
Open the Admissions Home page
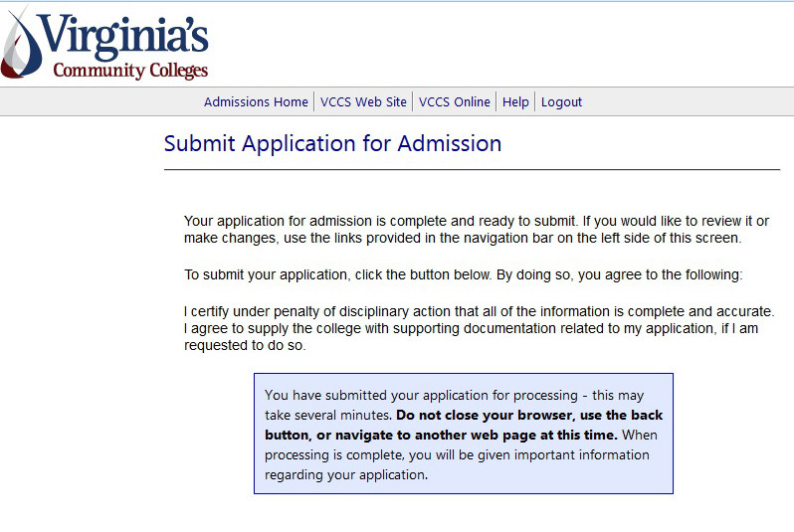(256, 102)
